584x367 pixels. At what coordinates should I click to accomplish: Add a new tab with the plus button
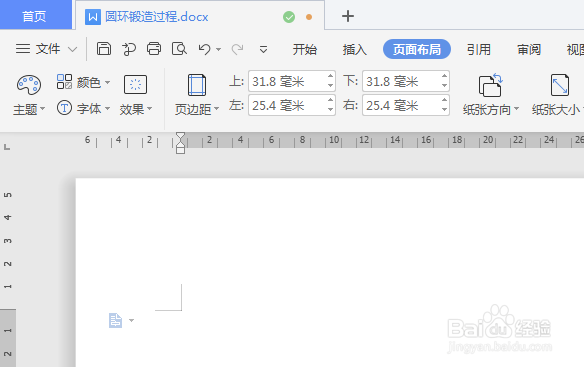click(x=347, y=16)
